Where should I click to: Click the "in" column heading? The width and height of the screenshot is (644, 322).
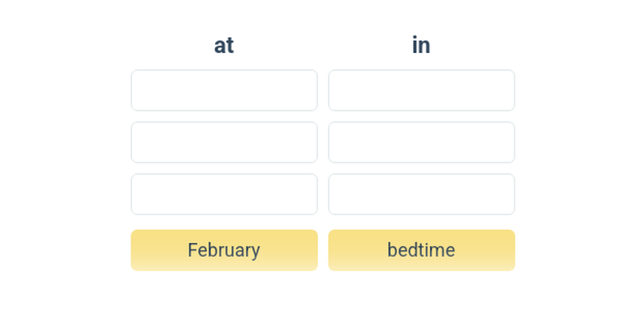(421, 46)
